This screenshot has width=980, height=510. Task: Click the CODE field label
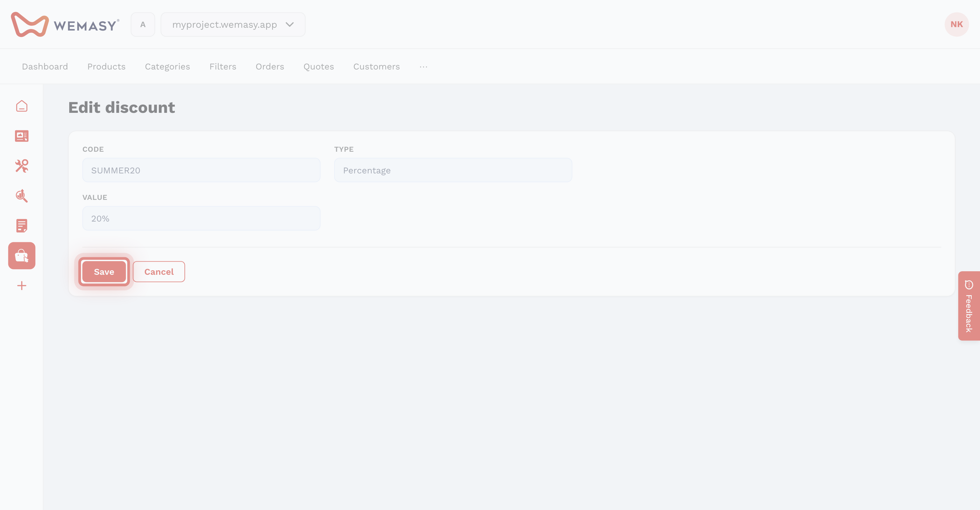(x=93, y=149)
